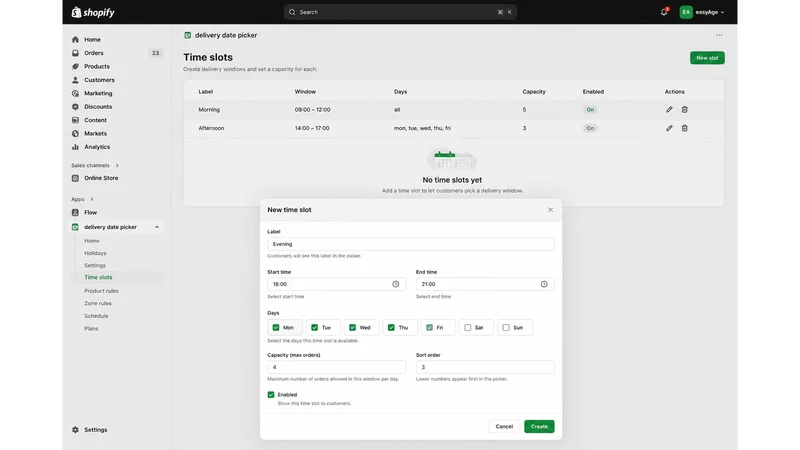Click the Markets globe icon
800x450 pixels.
click(x=76, y=134)
